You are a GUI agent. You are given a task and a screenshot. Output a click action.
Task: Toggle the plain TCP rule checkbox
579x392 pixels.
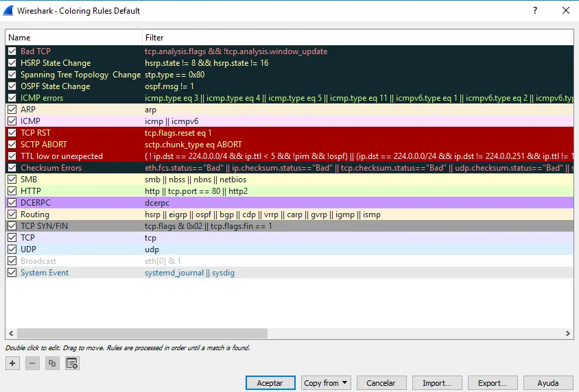coord(12,238)
